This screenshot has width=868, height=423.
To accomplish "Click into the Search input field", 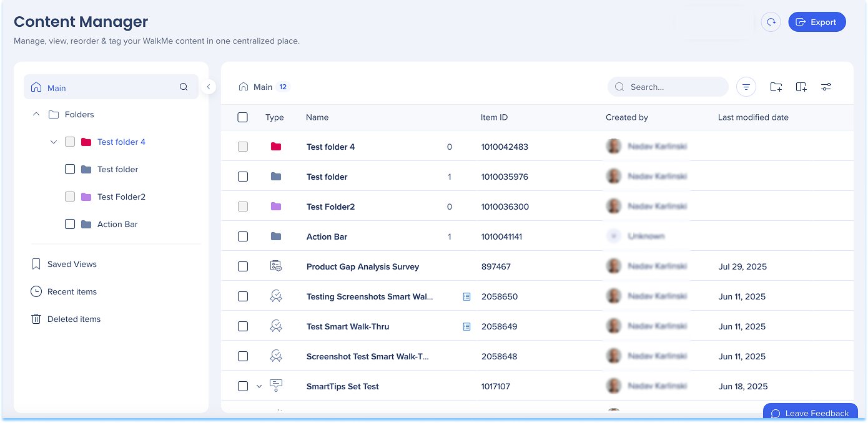I will click(674, 87).
